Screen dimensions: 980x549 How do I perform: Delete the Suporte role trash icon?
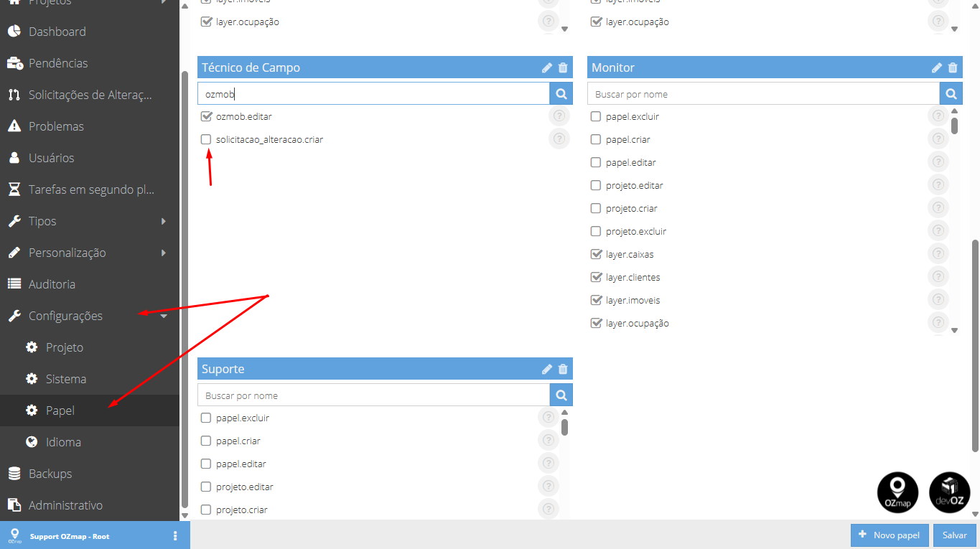point(563,369)
